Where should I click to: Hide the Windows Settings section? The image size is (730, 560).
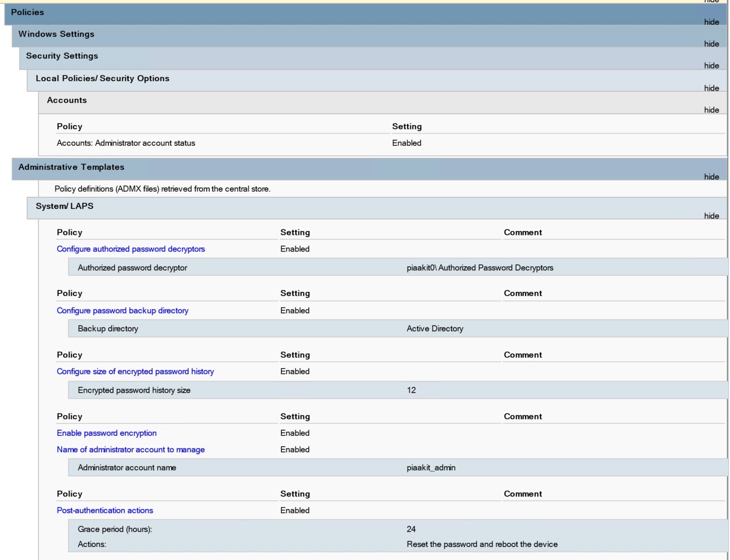[x=711, y=44]
